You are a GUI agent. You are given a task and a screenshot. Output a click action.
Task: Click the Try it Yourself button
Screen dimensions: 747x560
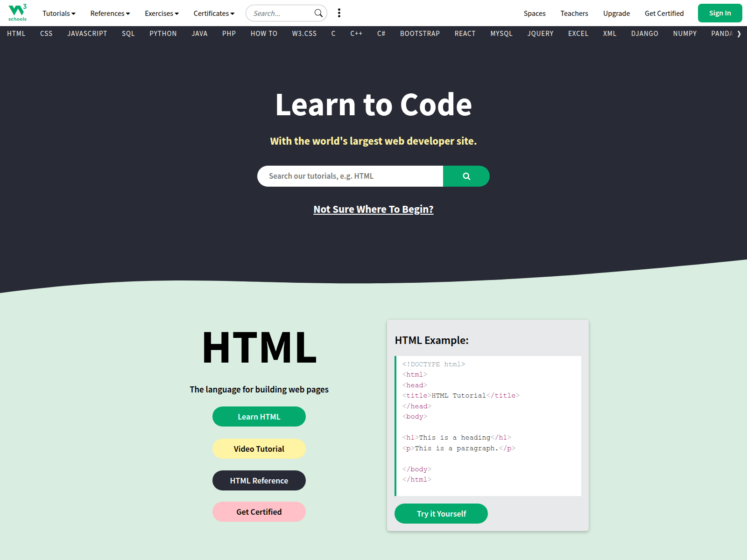(x=441, y=514)
